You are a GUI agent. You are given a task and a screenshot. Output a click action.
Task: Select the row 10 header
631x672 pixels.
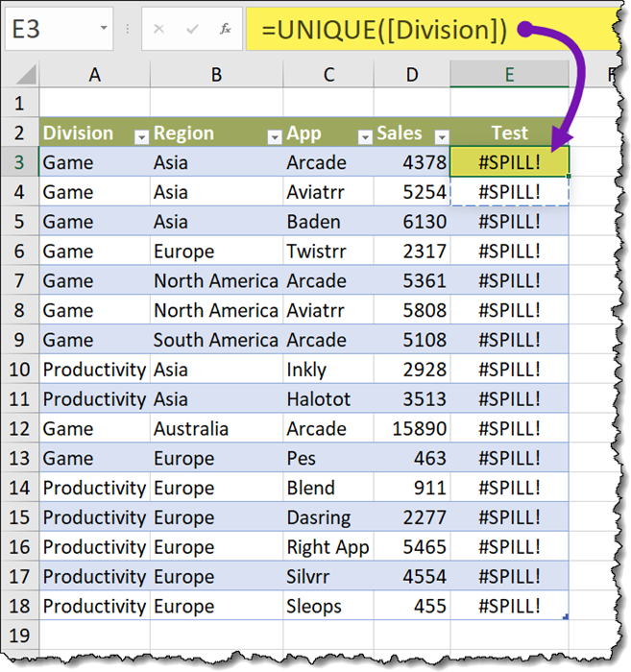[x=19, y=370]
